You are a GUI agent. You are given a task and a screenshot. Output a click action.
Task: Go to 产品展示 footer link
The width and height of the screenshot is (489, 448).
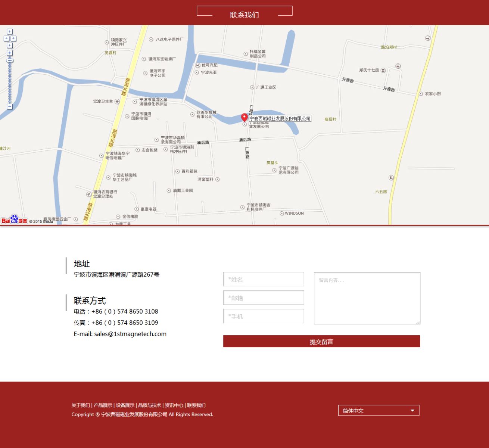[103, 405]
